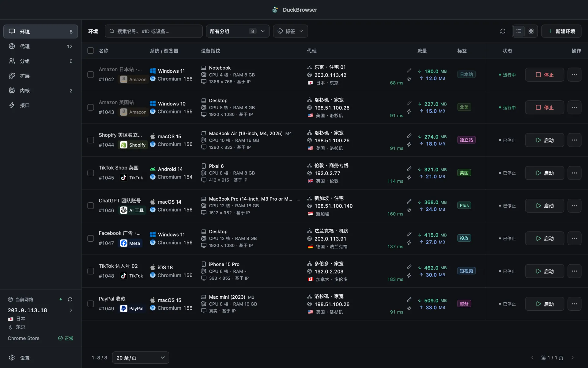Open the 环境 sidebar section
The image size is (588, 368).
[40, 32]
